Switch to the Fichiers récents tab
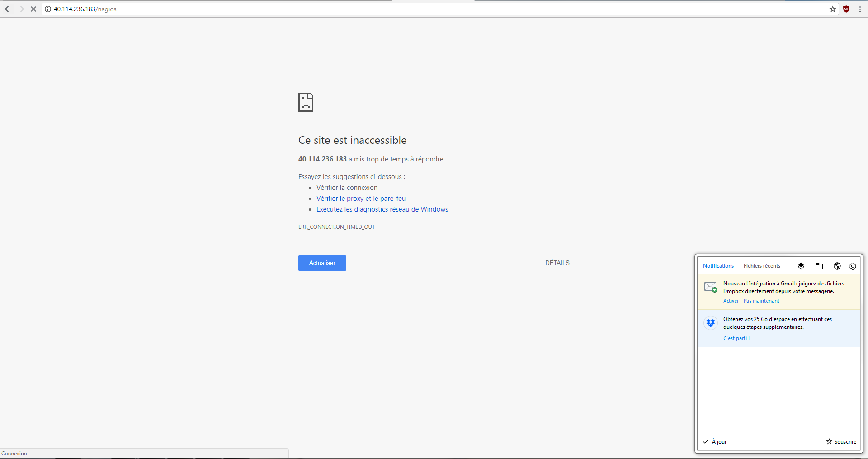868x459 pixels. [762, 266]
